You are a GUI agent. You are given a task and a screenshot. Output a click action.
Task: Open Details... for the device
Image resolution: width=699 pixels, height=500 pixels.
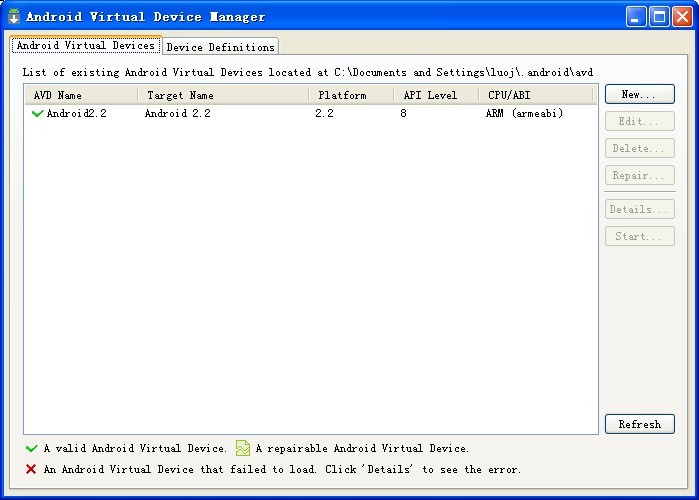(x=640, y=209)
